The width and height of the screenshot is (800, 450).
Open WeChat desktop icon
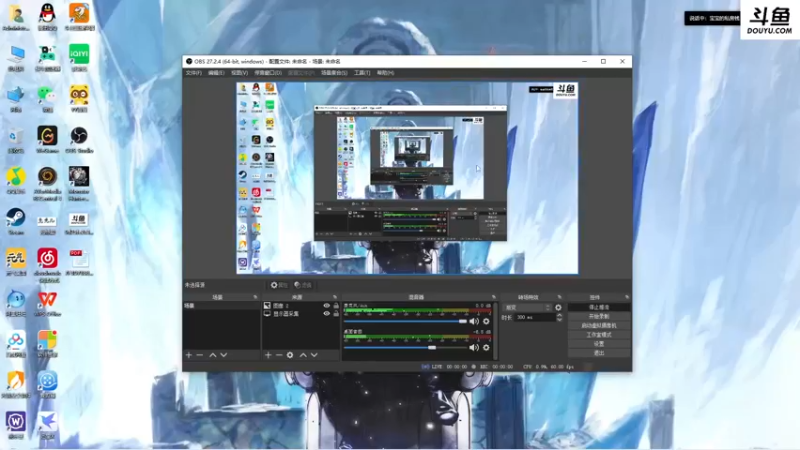coord(47,99)
